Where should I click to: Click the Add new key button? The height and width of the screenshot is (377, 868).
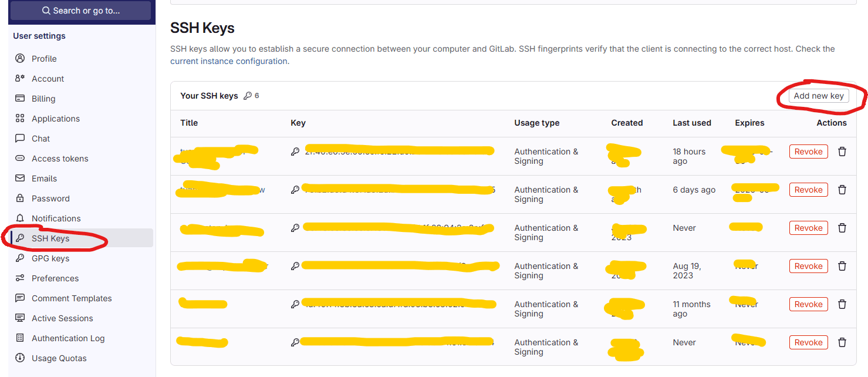click(x=818, y=95)
